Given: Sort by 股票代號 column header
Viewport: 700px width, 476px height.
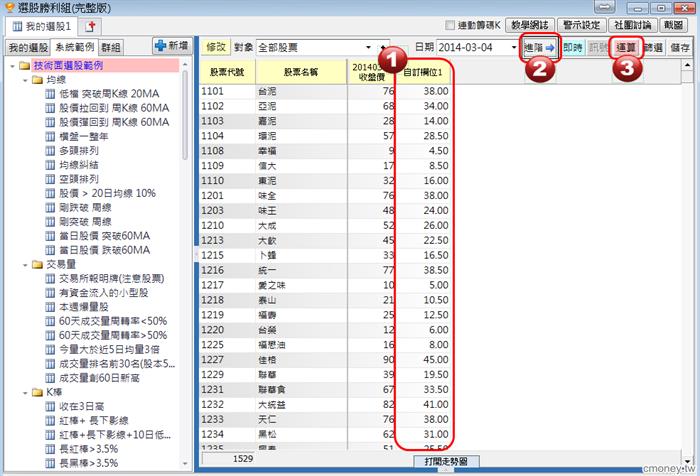Looking at the screenshot, I should click(x=227, y=72).
